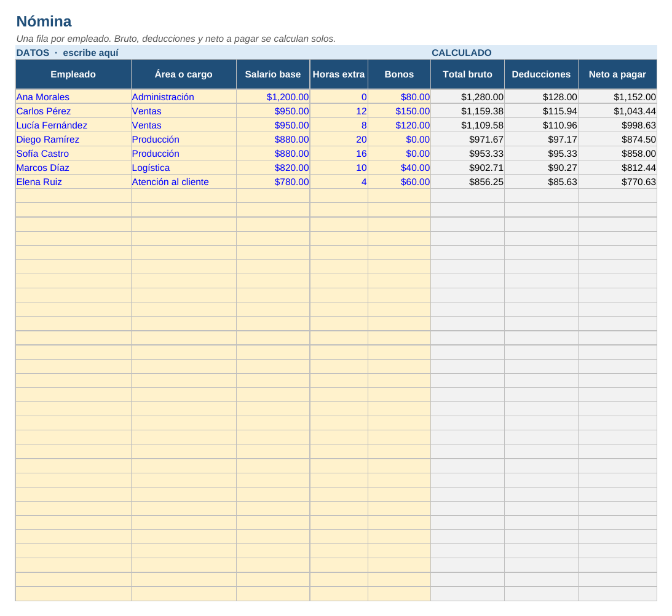
Task: Click Carlos Pérez's net pay $1,043.44
Action: [x=617, y=111]
